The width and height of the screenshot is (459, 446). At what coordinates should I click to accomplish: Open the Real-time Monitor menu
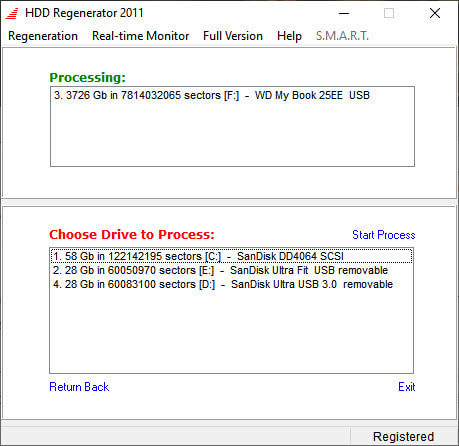(x=140, y=36)
